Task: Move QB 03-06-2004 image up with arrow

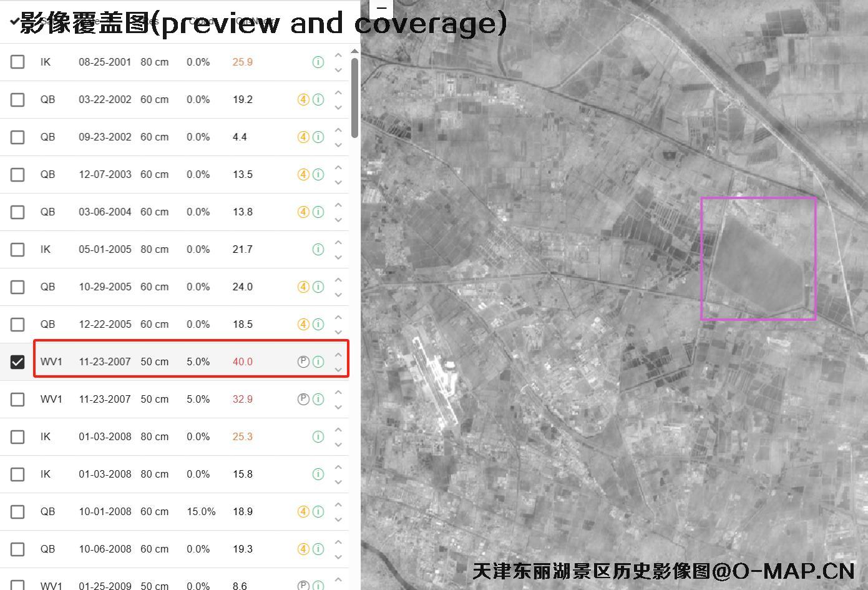Action: 338,205
